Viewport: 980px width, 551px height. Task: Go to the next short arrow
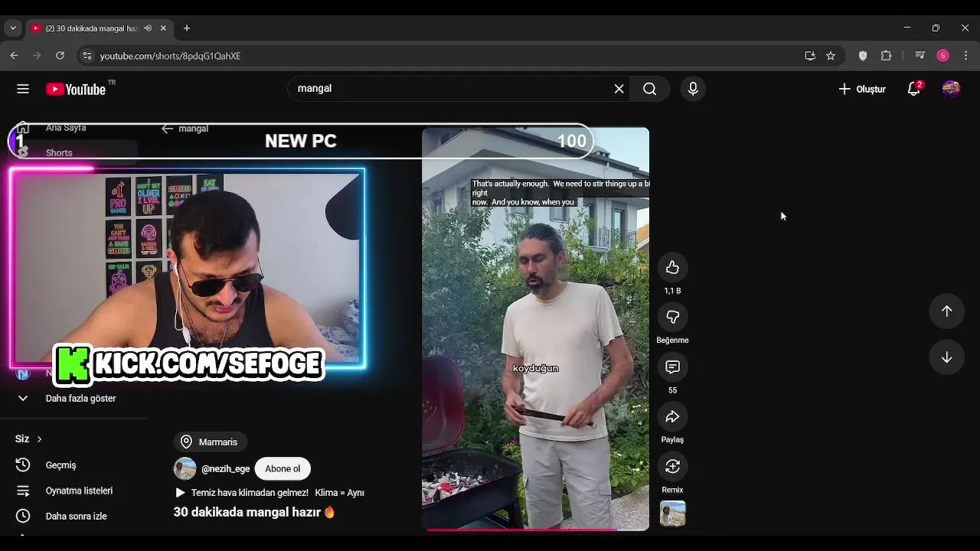pos(946,357)
